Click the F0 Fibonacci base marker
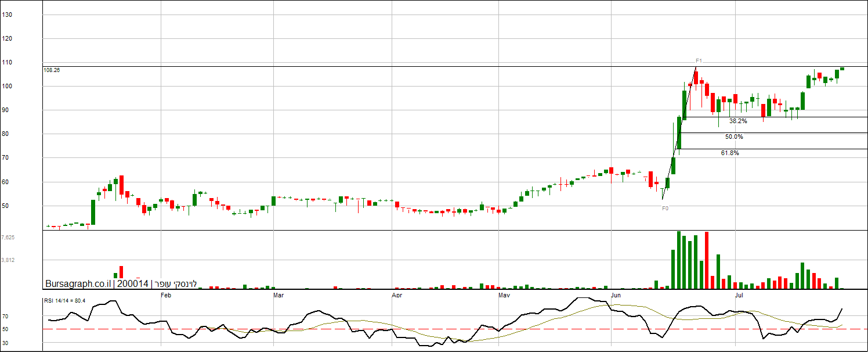 tap(665, 208)
